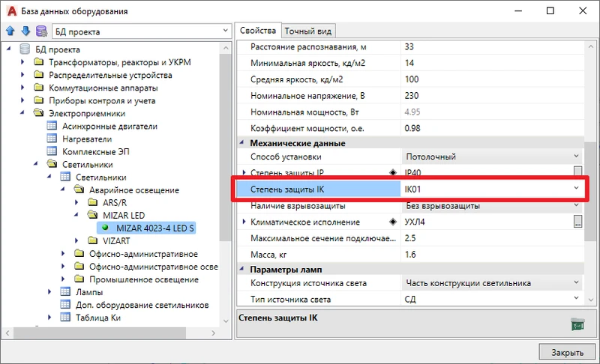The image size is (600, 364).
Task: Click the emergency exit thumbnail icon
Action: coord(577,324)
